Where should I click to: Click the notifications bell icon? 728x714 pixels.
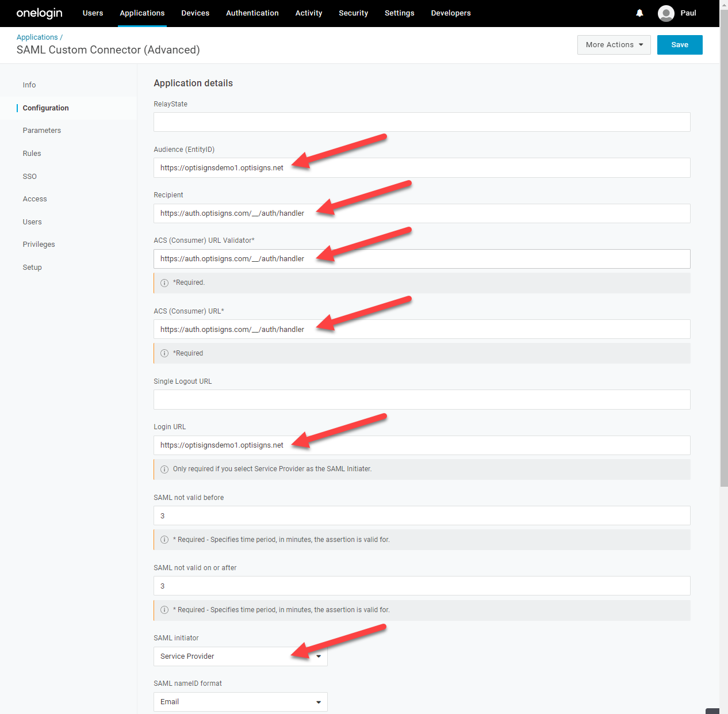coord(639,13)
